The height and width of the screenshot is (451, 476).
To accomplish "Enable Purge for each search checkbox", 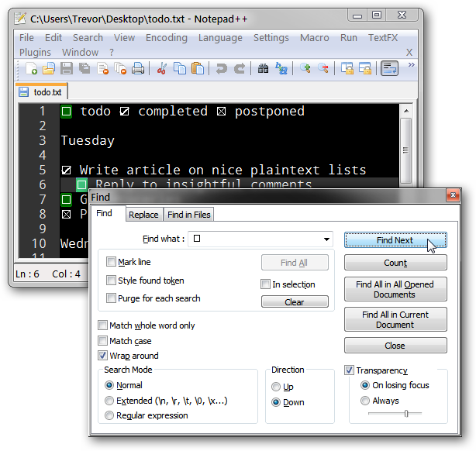I will point(111,298).
